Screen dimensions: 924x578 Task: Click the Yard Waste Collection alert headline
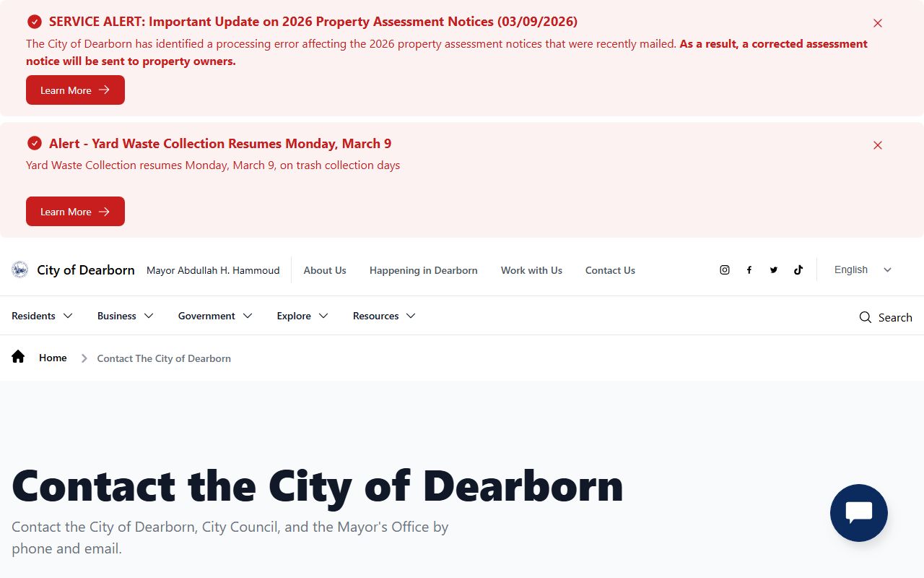(x=220, y=144)
